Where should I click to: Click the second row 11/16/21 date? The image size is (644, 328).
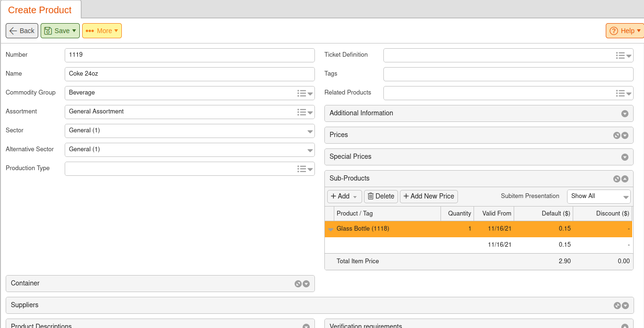(x=500, y=245)
